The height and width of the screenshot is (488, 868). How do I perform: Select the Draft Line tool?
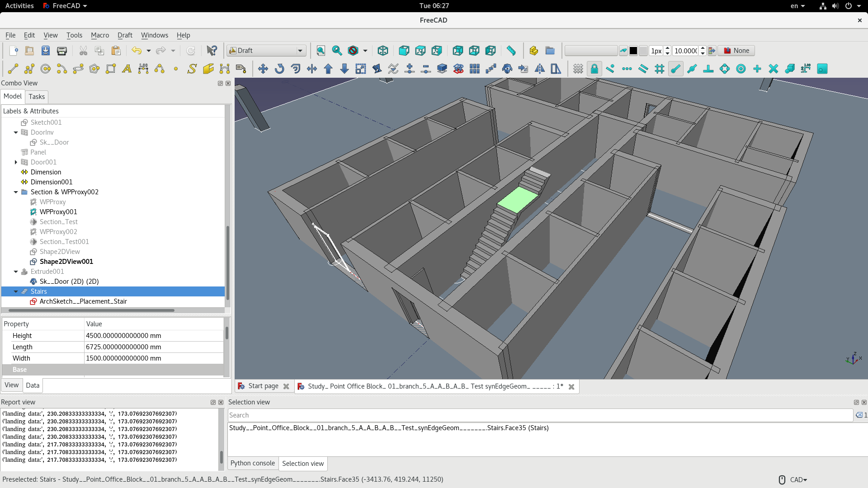tap(13, 69)
